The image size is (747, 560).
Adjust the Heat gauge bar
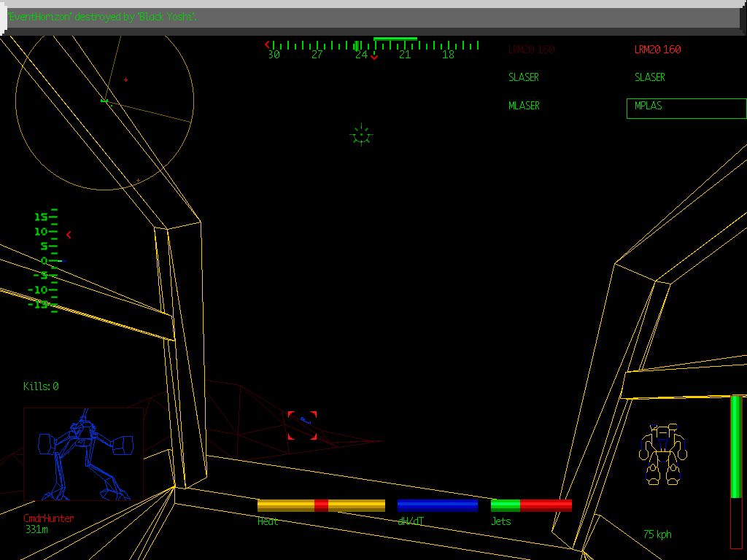coord(320,503)
